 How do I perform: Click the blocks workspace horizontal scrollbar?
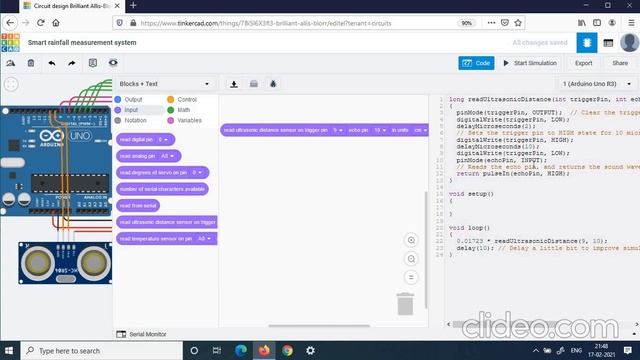[319, 326]
